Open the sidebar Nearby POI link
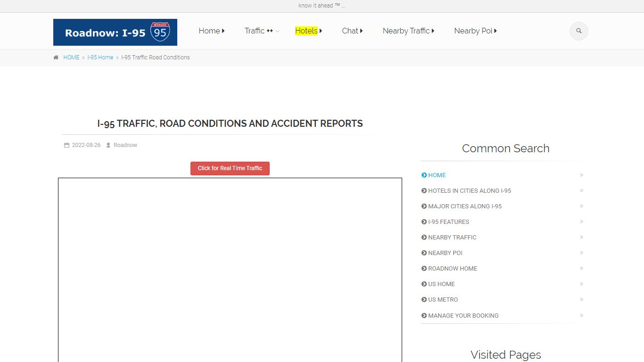This screenshot has height=362, width=644. [445, 253]
